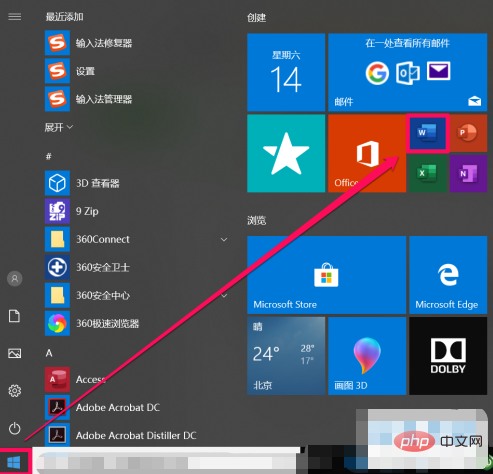
Task: Launch 360安全卫士
Action: click(137, 267)
